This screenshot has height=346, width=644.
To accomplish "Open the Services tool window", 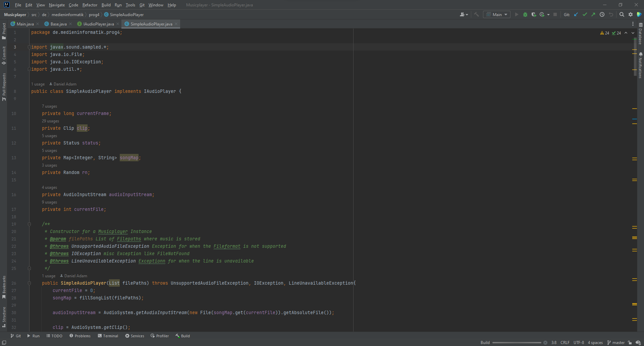I will click(135, 336).
